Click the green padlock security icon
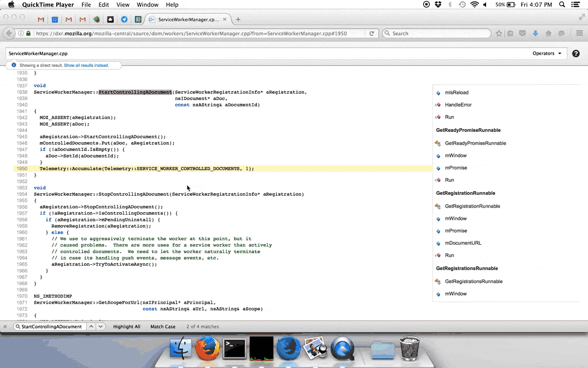 28,33
